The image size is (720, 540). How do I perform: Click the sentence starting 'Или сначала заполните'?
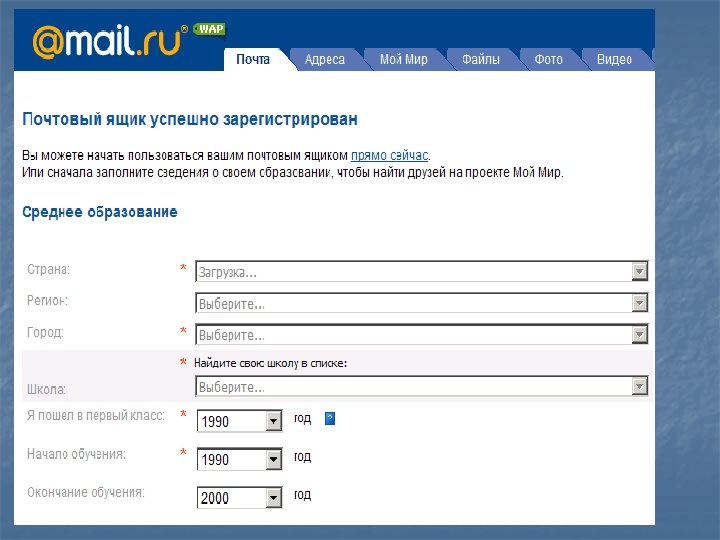point(292,173)
